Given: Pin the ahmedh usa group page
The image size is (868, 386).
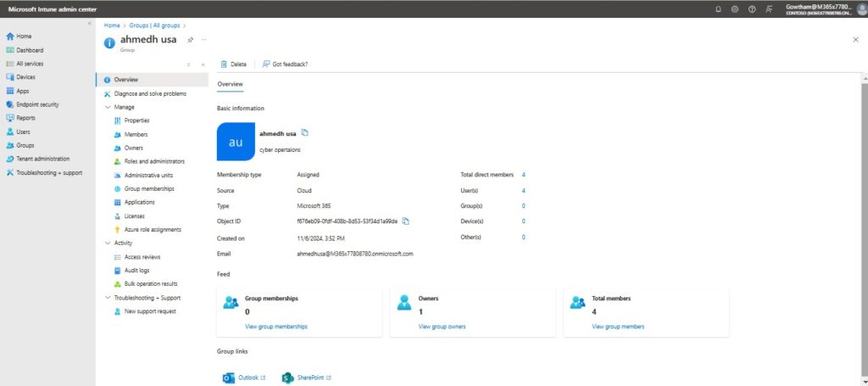Looking at the screenshot, I should (x=190, y=41).
